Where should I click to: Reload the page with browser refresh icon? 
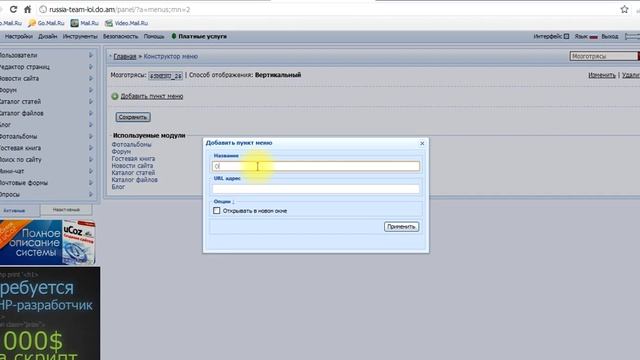click(x=13, y=9)
